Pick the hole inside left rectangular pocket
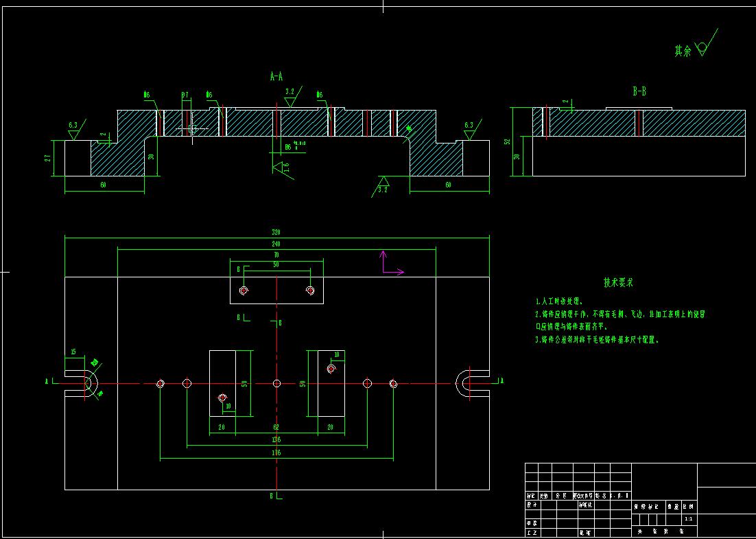Image resolution: width=756 pixels, height=539 pixels. 222,398
